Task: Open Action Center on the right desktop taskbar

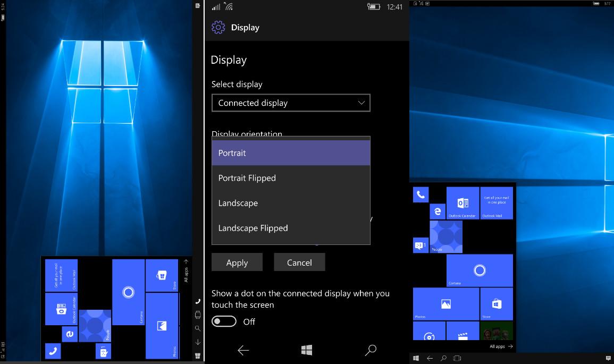Action: click(x=608, y=358)
